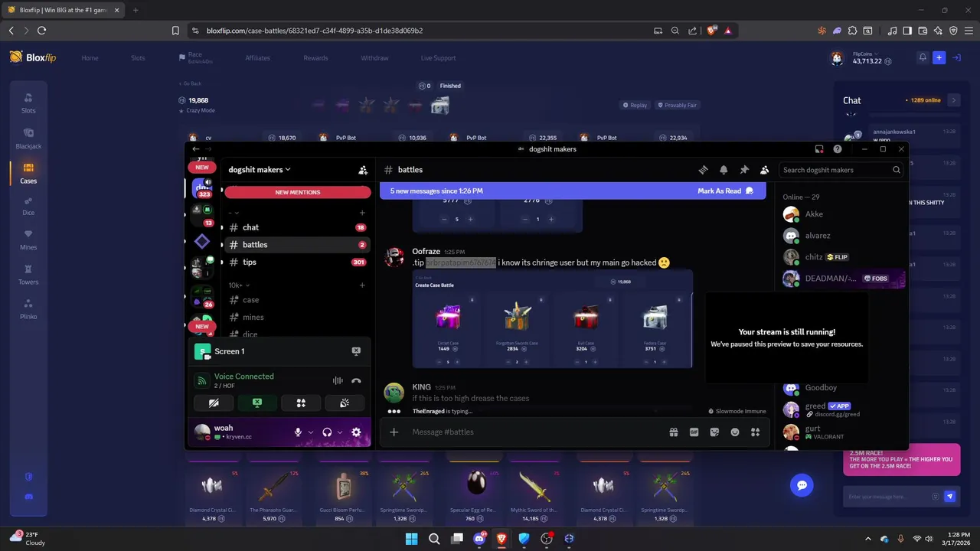Open Discord server invite people icon
Viewport: 980px width, 551px height.
(363, 170)
